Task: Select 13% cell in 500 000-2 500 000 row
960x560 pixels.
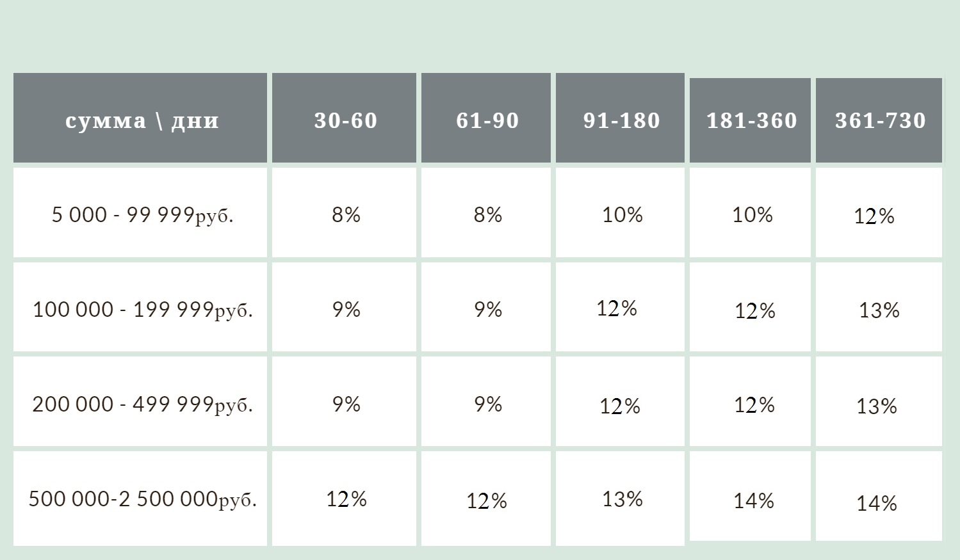Action: tap(620, 499)
